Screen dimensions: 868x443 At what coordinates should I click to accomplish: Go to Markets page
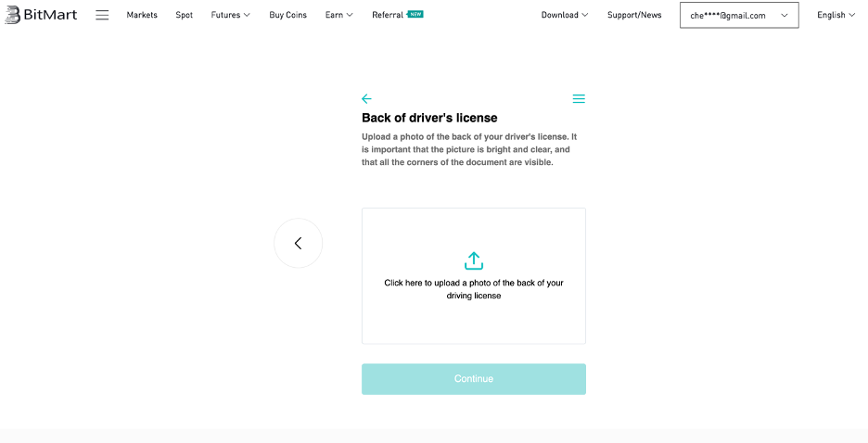[x=142, y=15]
